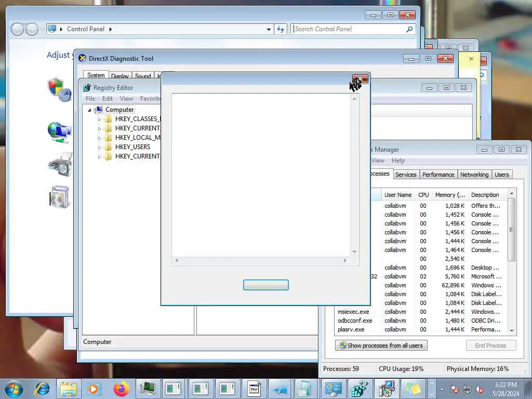The width and height of the screenshot is (532, 399).
Task: Open Windows Explorer folder icon in taskbar
Action: tap(68, 389)
